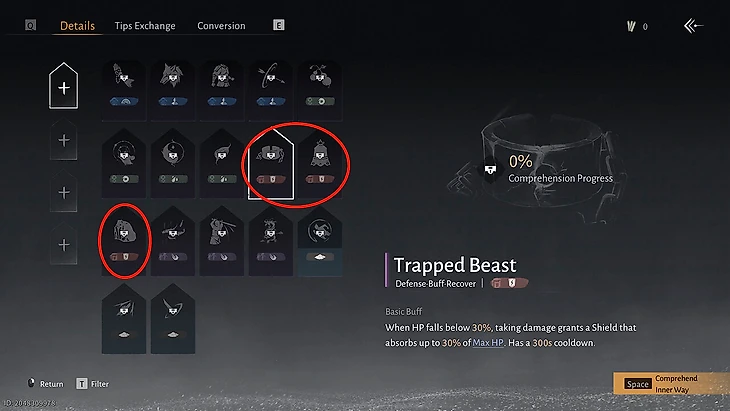The width and height of the screenshot is (730, 411).
Task: Select the yin-yang Inner Way card
Action: tap(173, 164)
